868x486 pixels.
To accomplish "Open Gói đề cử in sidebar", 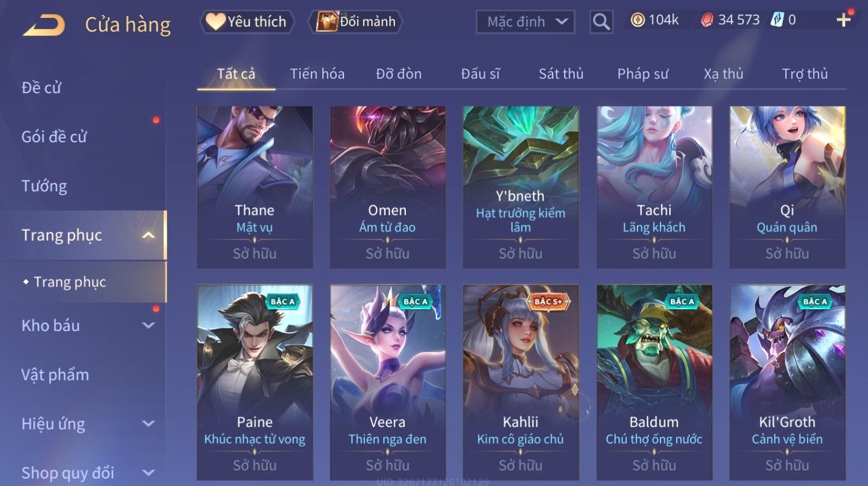I will (x=54, y=137).
